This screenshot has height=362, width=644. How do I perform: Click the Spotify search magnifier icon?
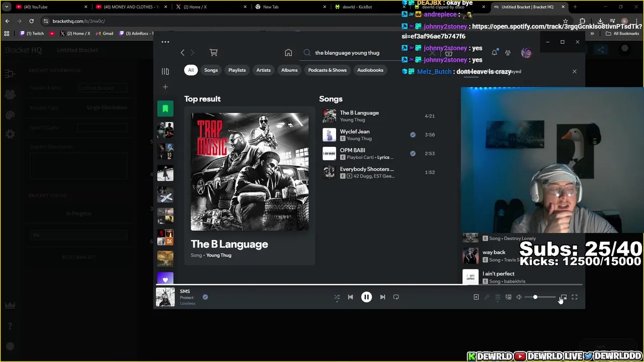click(307, 53)
